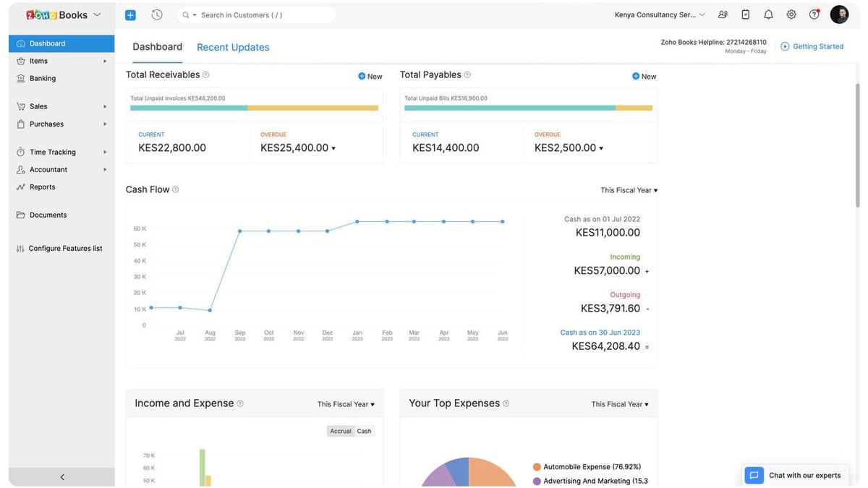
Task: Open the clipboard checklist icon in header
Action: click(x=746, y=14)
